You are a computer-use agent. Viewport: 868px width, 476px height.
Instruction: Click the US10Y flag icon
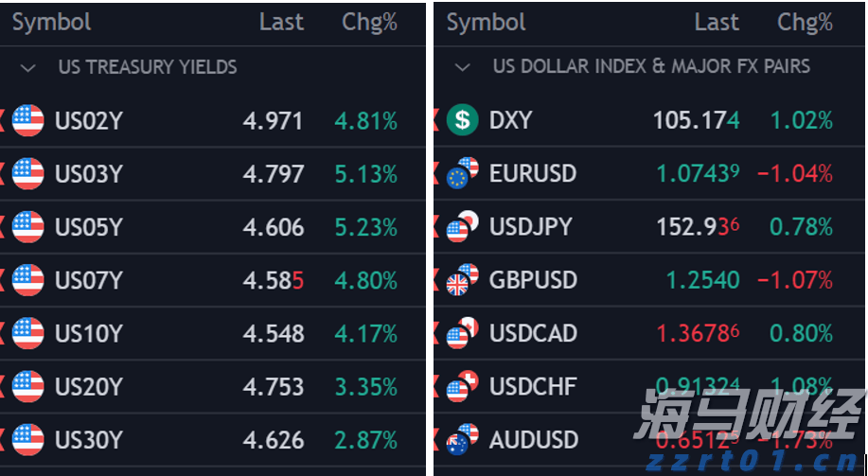tap(28, 333)
